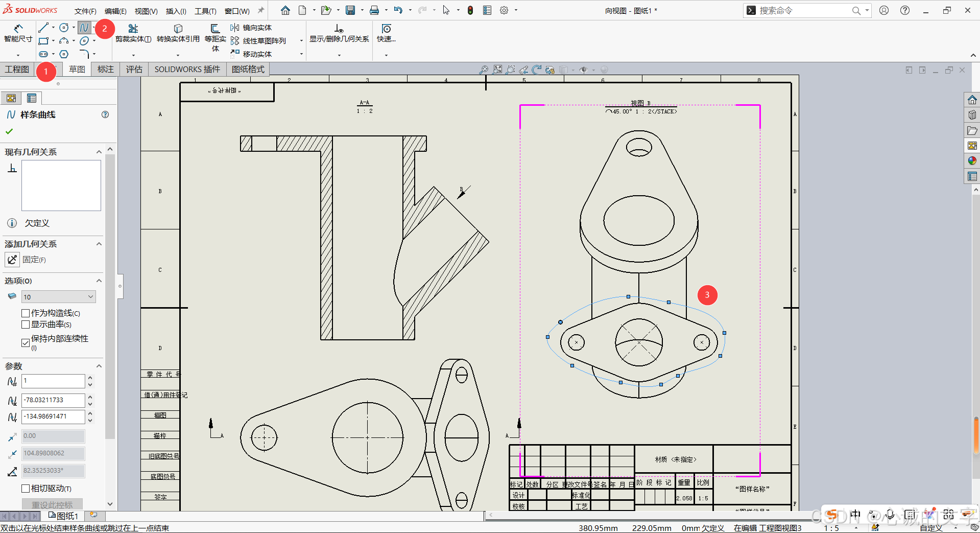Viewport: 980px width, 533px height.
Task: Select the Corner Rectangle sketch tool
Action: pyautogui.click(x=43, y=41)
